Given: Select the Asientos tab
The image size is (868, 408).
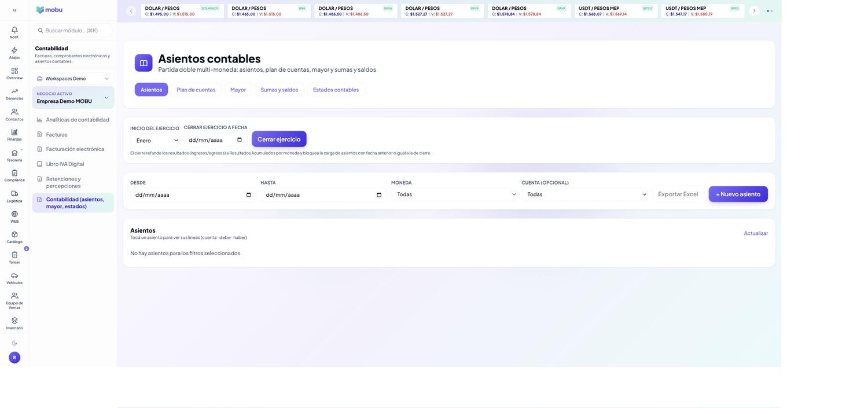Looking at the screenshot, I should coord(151,90).
